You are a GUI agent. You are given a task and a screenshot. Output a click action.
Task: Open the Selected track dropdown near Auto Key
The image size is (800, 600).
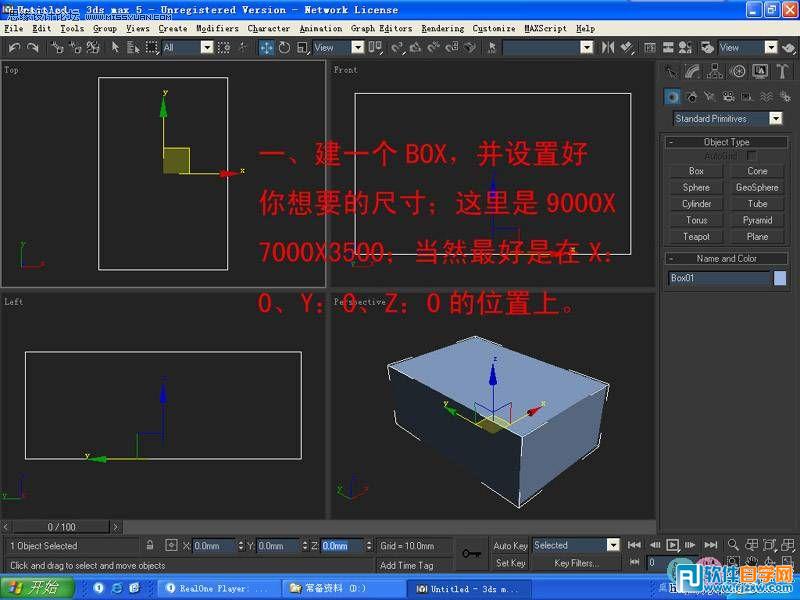pyautogui.click(x=611, y=545)
